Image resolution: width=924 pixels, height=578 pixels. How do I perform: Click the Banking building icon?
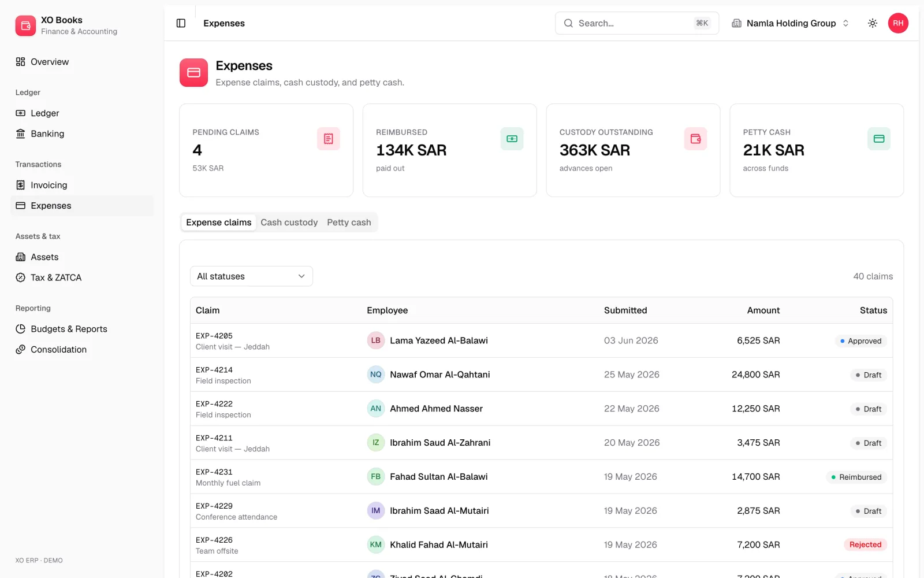20,134
